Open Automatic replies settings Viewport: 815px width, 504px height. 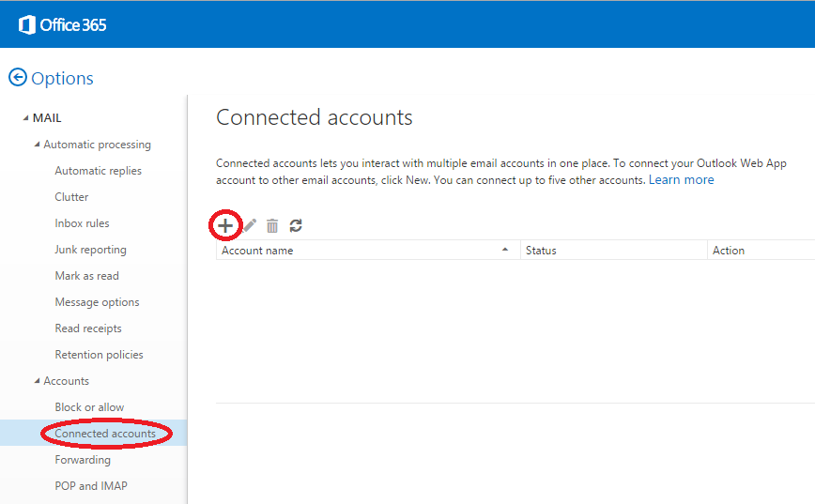click(x=99, y=171)
